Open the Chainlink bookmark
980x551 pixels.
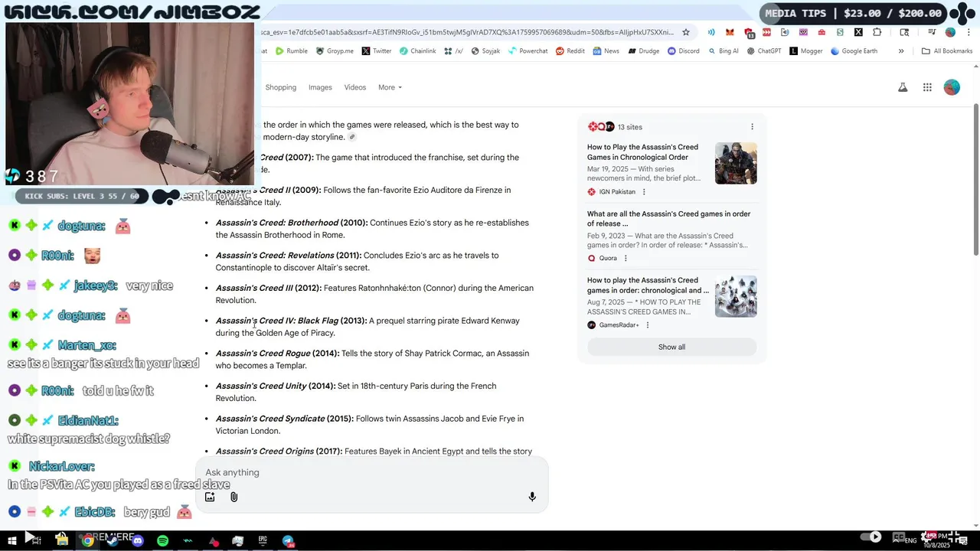pyautogui.click(x=417, y=51)
